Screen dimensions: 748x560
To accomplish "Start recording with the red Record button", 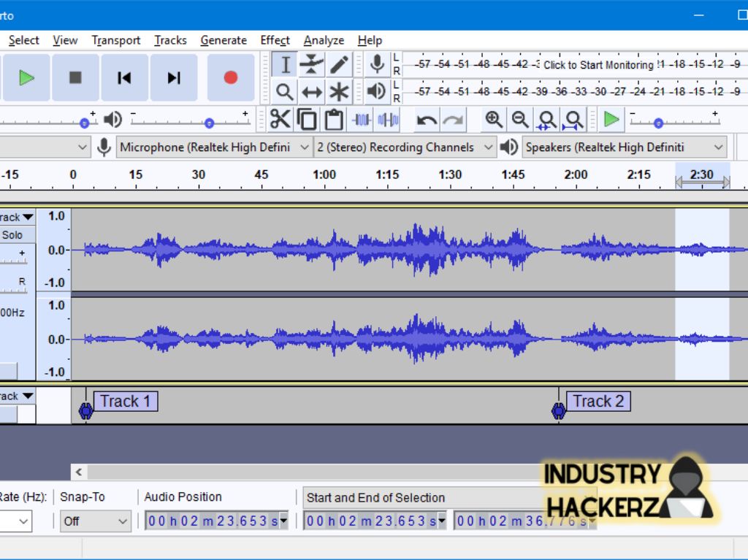I will [230, 77].
